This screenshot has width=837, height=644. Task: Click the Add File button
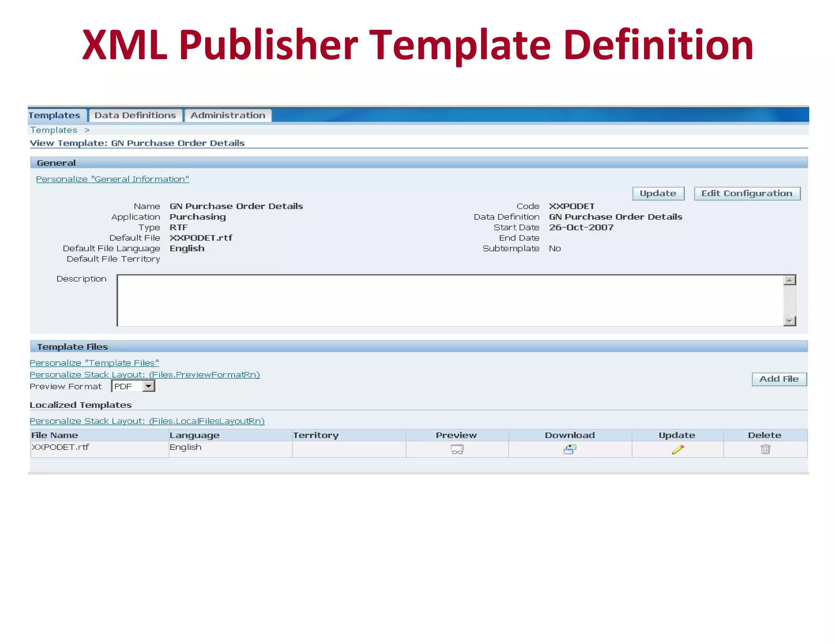(x=779, y=379)
